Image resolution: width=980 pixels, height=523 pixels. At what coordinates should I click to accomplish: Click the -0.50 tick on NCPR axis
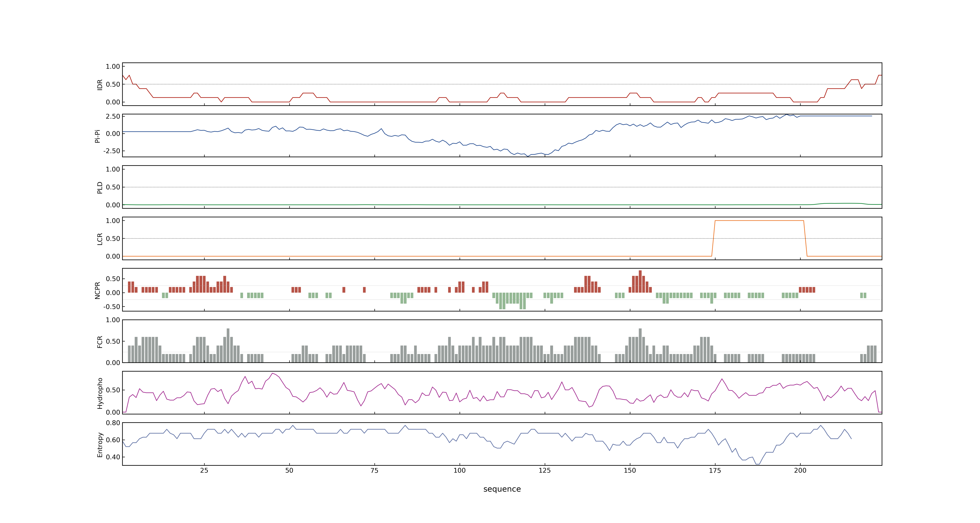pyautogui.click(x=111, y=306)
